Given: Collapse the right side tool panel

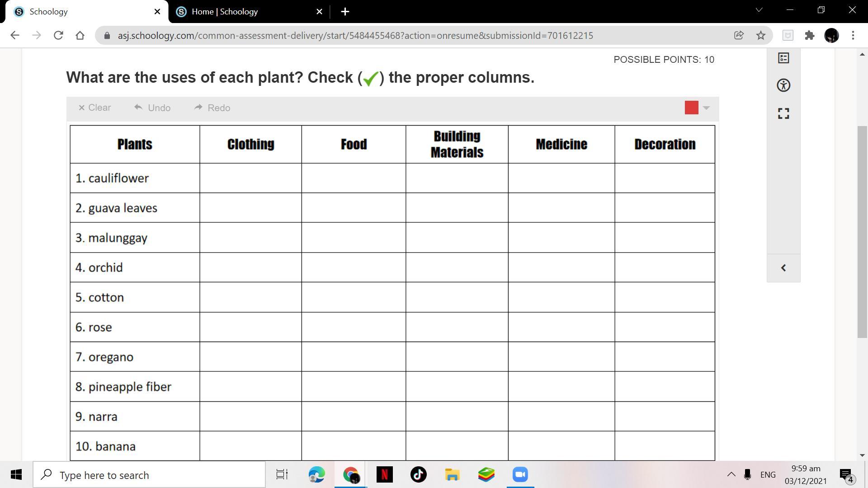Looking at the screenshot, I should pos(783,268).
